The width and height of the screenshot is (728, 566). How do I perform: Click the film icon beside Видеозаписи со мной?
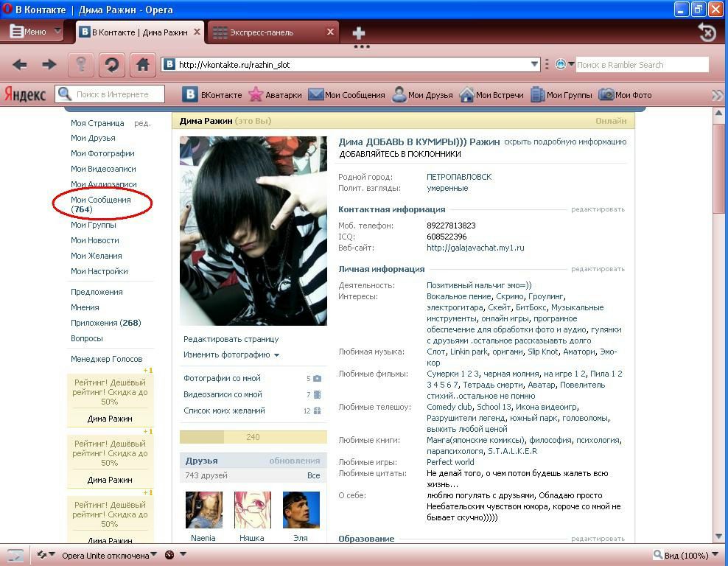[317, 395]
